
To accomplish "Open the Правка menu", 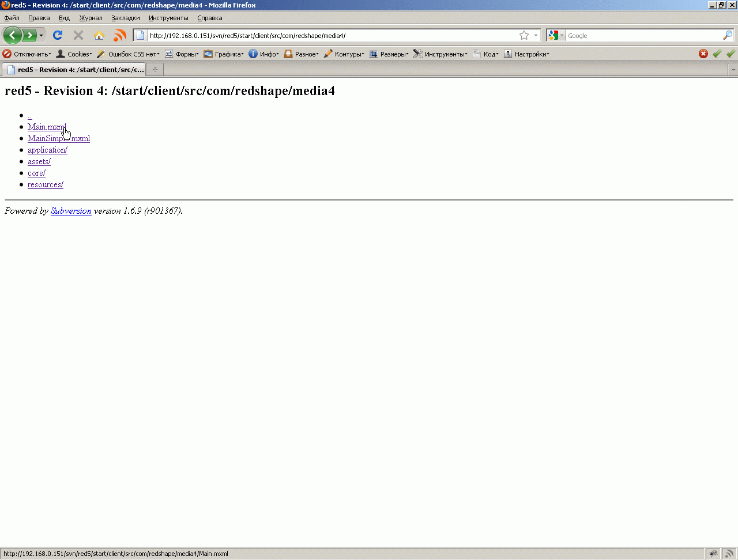I will pos(39,18).
